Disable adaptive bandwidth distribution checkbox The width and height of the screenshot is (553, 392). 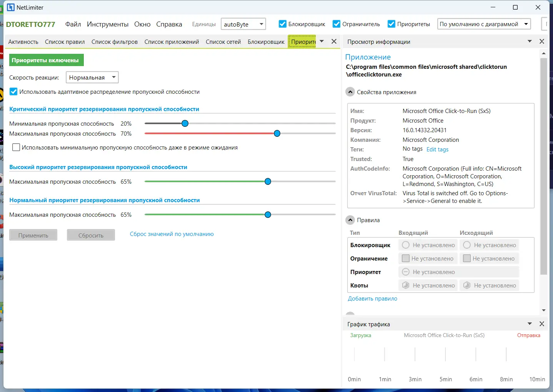(13, 92)
